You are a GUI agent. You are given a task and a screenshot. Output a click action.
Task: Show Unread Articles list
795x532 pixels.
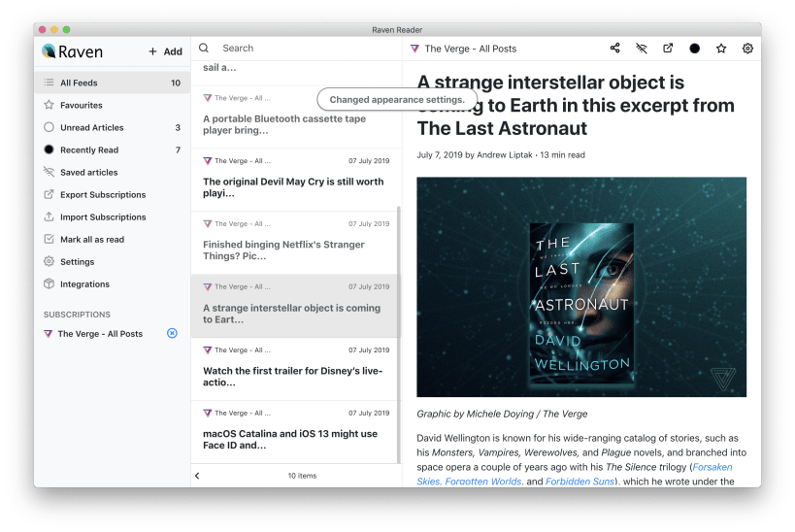[112, 127]
